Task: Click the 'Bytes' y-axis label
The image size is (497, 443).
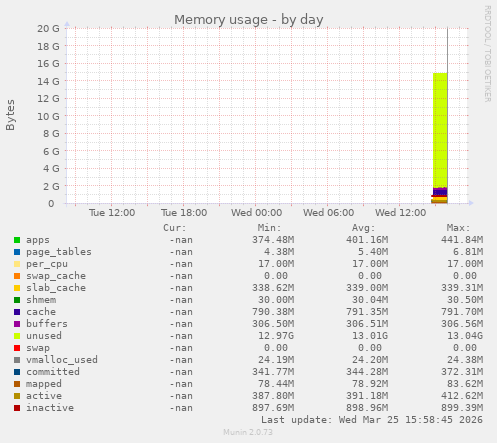Action: pyautogui.click(x=10, y=115)
